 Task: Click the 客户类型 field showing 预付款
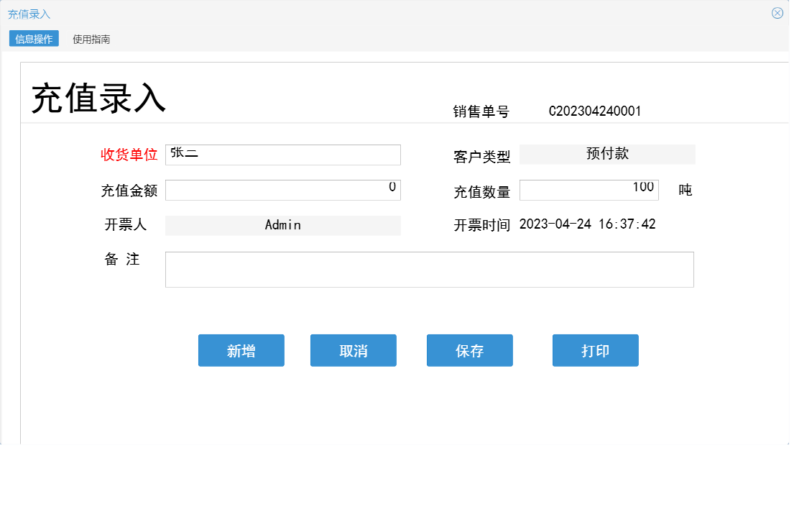click(x=607, y=154)
